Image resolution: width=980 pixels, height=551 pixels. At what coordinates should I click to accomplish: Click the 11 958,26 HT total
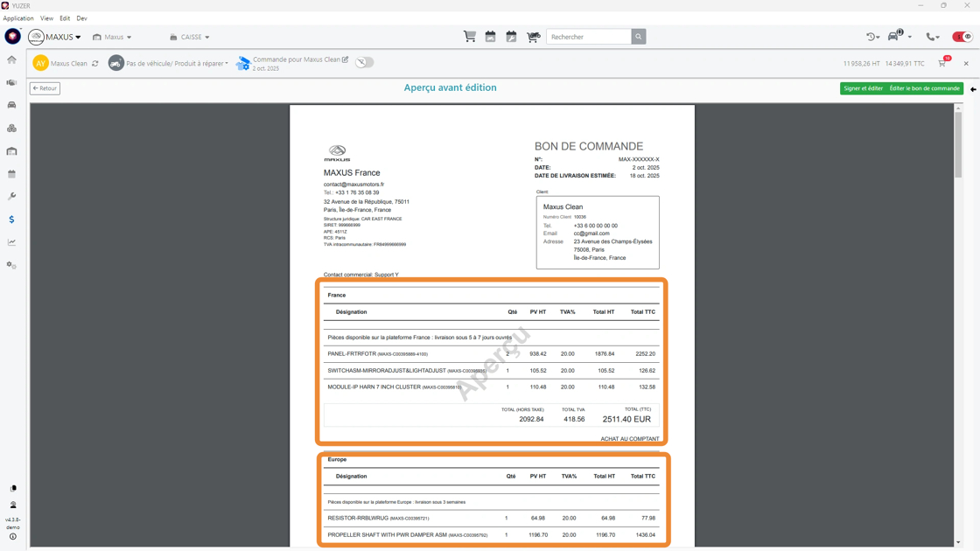861,63
